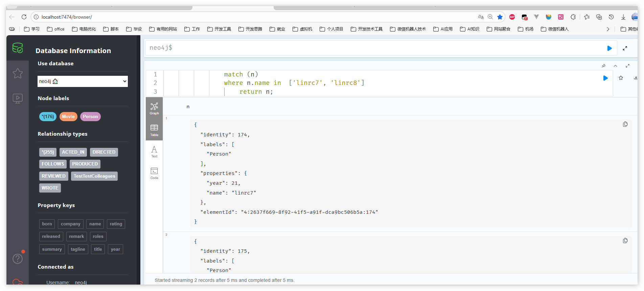Open the neo4j database dropdown
644x291 pixels.
[x=83, y=81]
